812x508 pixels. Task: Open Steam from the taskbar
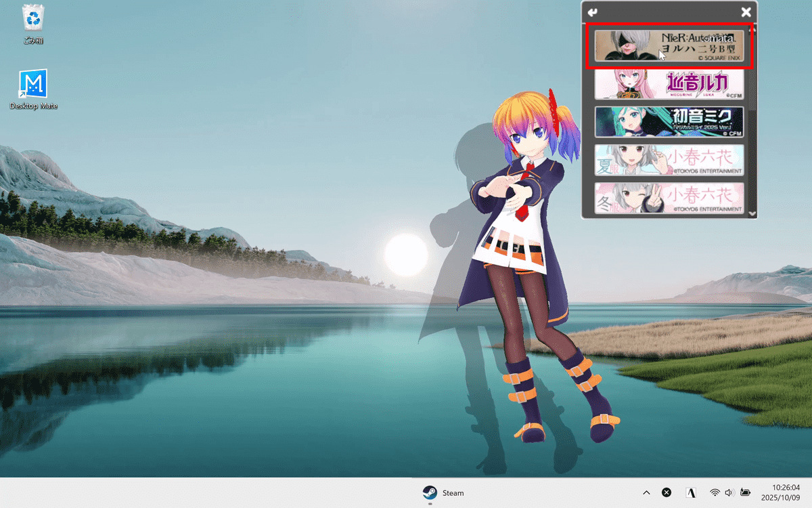[443, 492]
